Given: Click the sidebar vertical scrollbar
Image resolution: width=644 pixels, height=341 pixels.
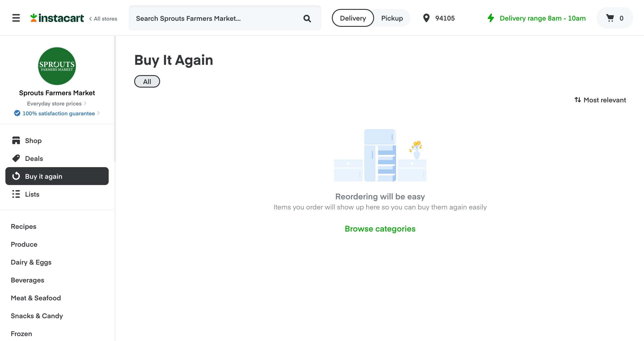Looking at the screenshot, I should point(115,99).
